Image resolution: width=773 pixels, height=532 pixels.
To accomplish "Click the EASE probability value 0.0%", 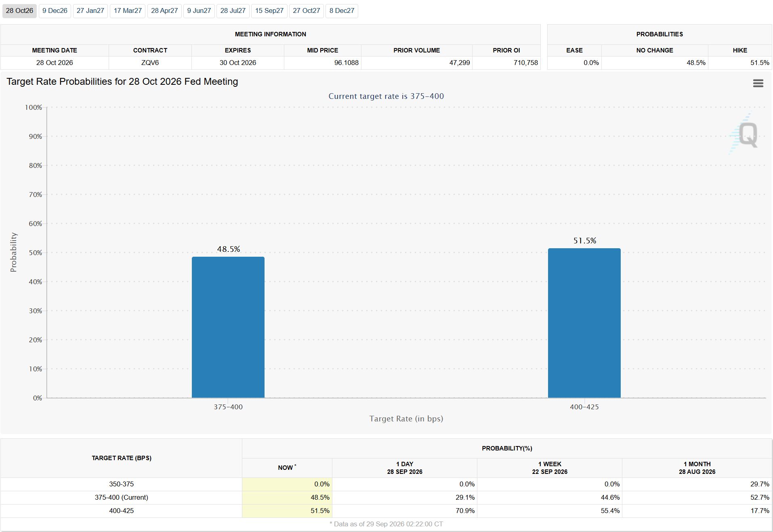I will [x=591, y=63].
